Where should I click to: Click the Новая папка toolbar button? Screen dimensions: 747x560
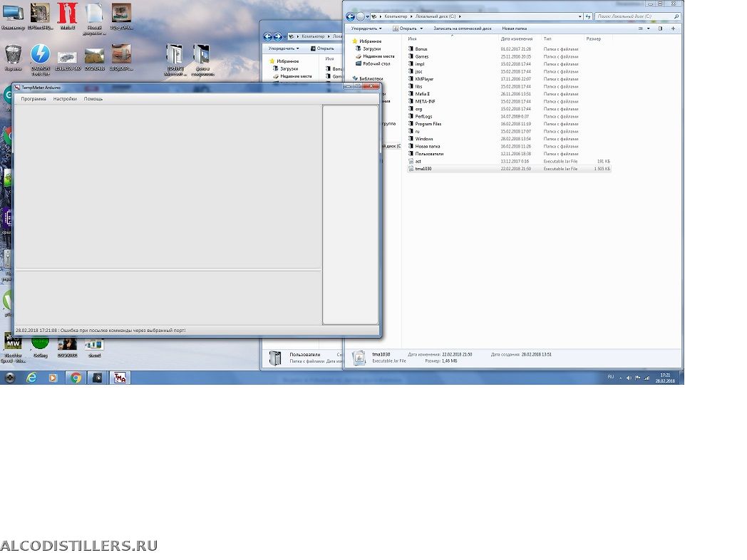515,28
